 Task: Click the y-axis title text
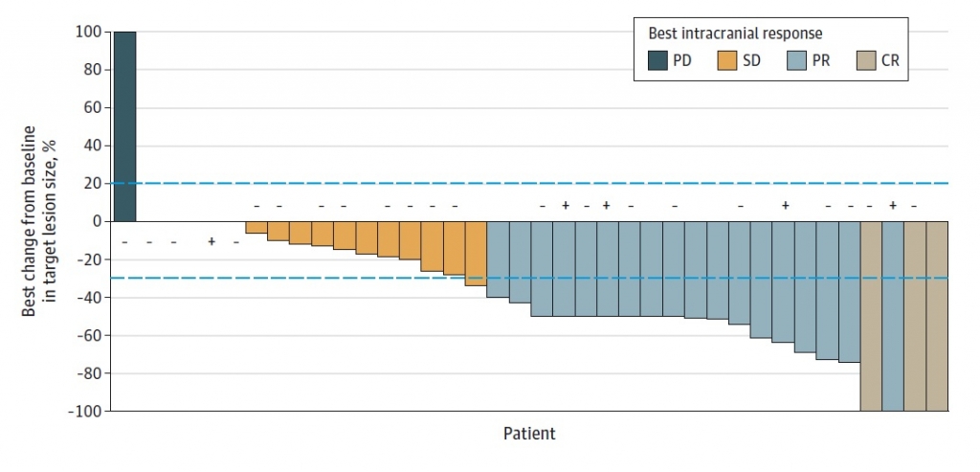[43, 222]
